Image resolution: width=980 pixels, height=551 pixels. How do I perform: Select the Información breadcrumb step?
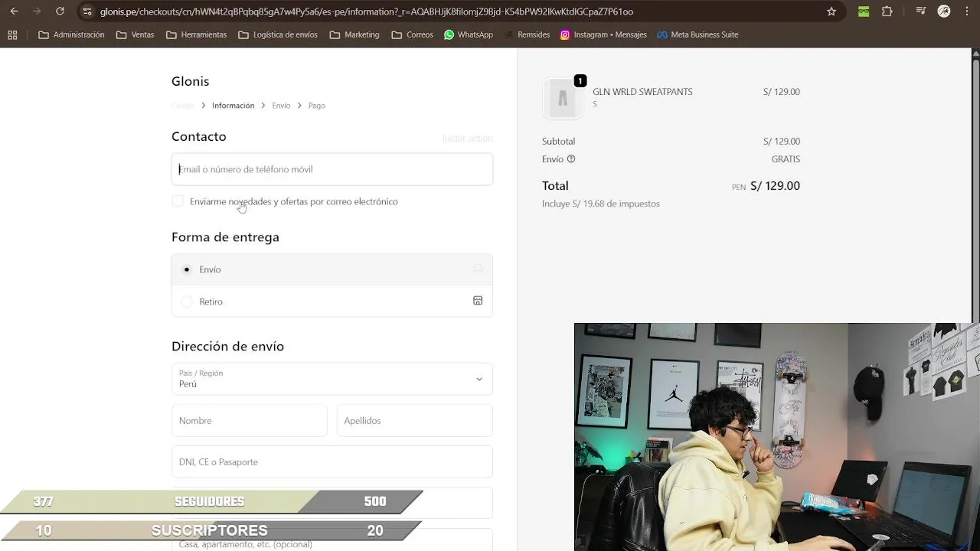[x=233, y=106]
